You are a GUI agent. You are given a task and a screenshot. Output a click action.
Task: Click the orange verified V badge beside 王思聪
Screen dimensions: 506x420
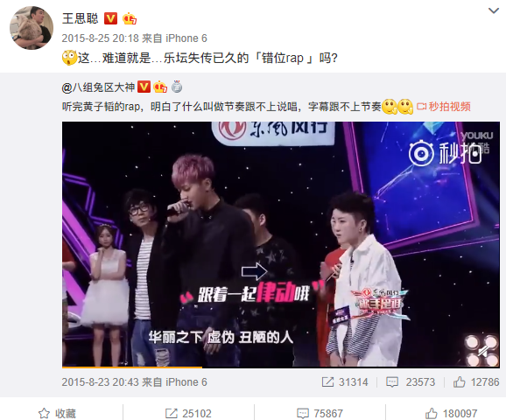coord(110,18)
